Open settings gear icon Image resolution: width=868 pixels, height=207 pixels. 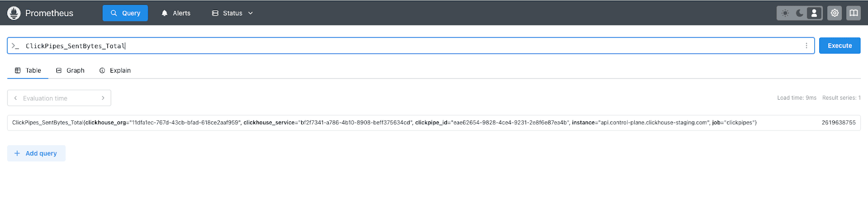[x=834, y=13]
